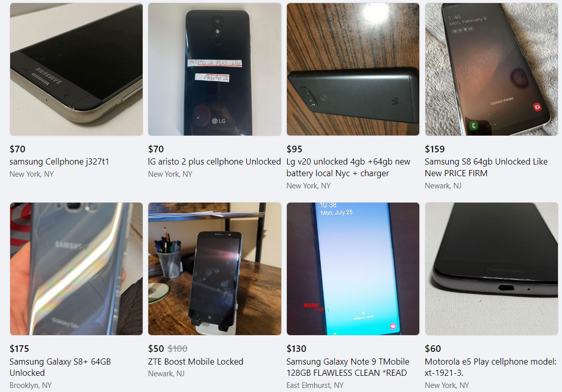Viewport: 562px width, 392px height.
Task: Select the Lg v20 unlocked listing title
Action: tap(348, 168)
